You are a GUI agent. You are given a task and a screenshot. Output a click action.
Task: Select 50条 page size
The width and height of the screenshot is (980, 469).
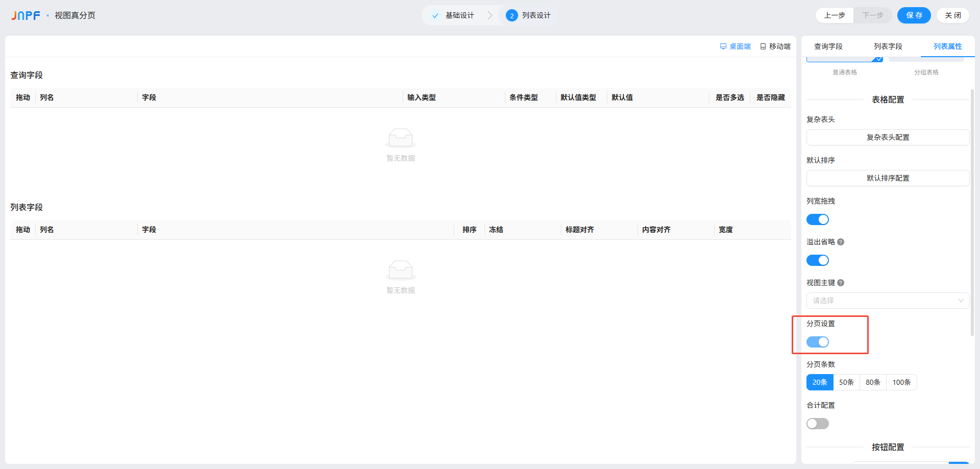pyautogui.click(x=846, y=382)
